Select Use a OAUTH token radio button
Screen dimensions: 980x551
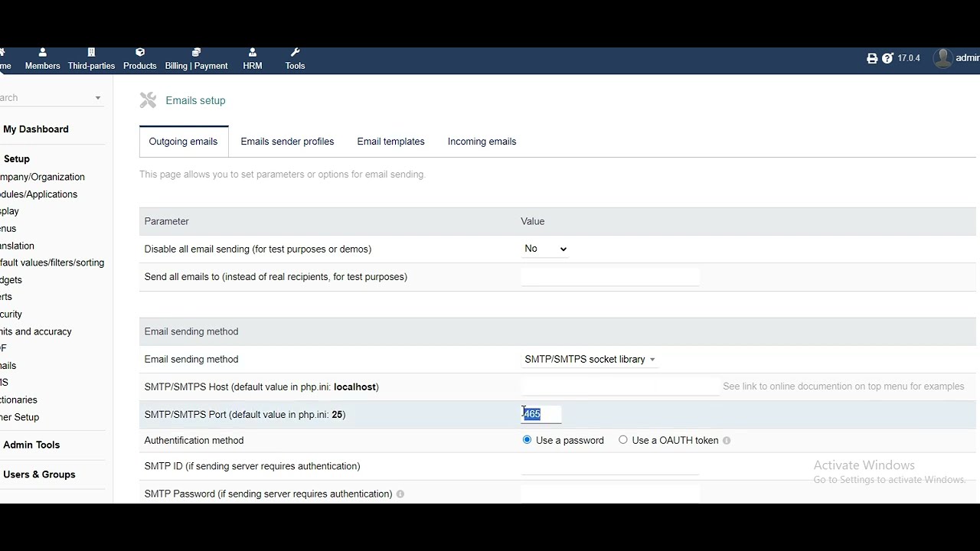623,440
